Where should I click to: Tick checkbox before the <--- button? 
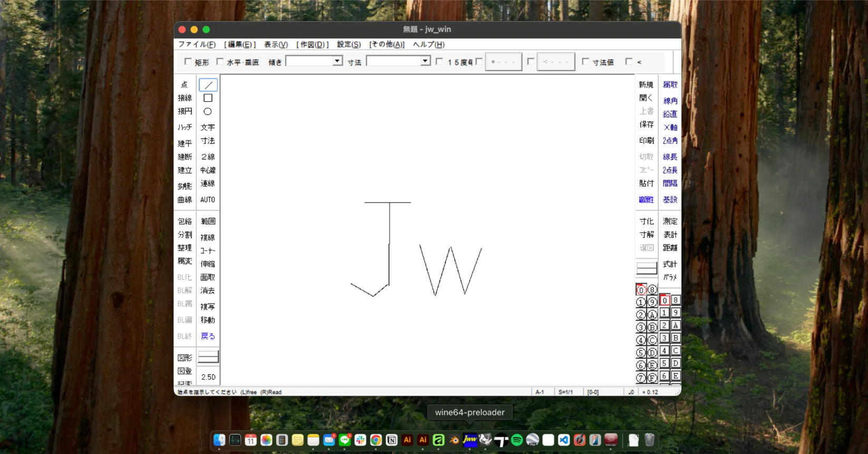531,62
